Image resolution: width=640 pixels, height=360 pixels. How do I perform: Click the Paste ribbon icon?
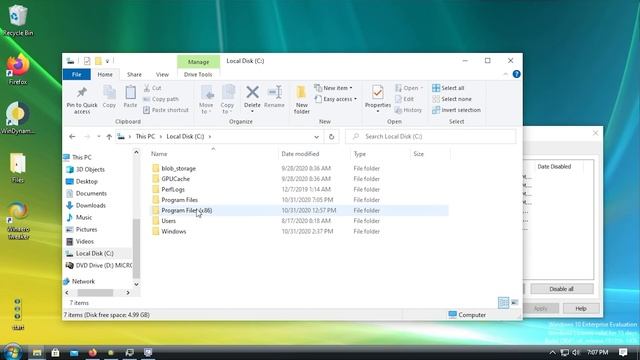coord(130,93)
